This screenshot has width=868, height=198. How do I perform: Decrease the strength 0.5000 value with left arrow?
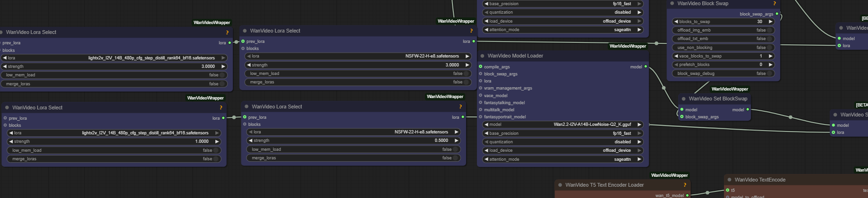click(250, 140)
